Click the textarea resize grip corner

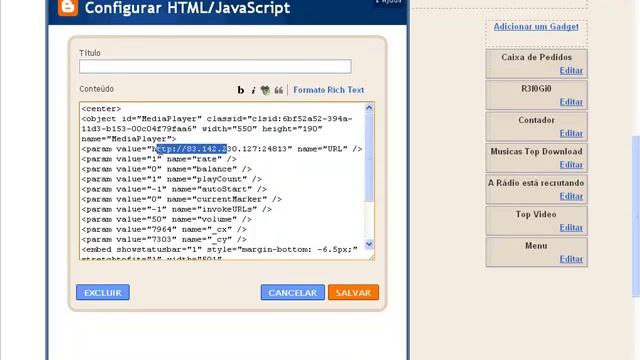tap(371, 257)
